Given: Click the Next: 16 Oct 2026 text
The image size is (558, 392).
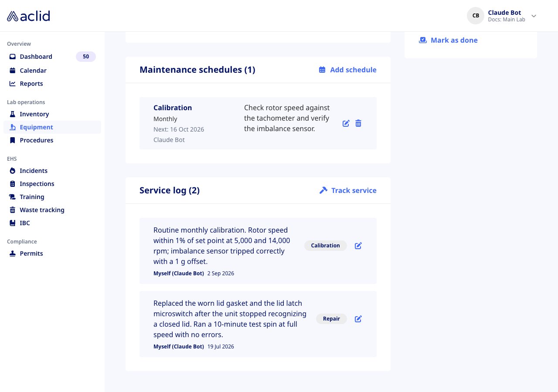Looking at the screenshot, I should (x=179, y=129).
